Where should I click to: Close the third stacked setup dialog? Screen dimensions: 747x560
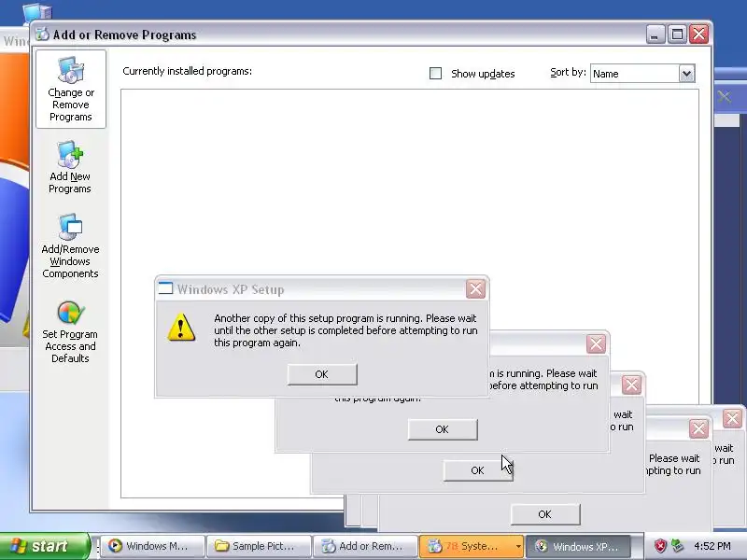pyautogui.click(x=632, y=385)
